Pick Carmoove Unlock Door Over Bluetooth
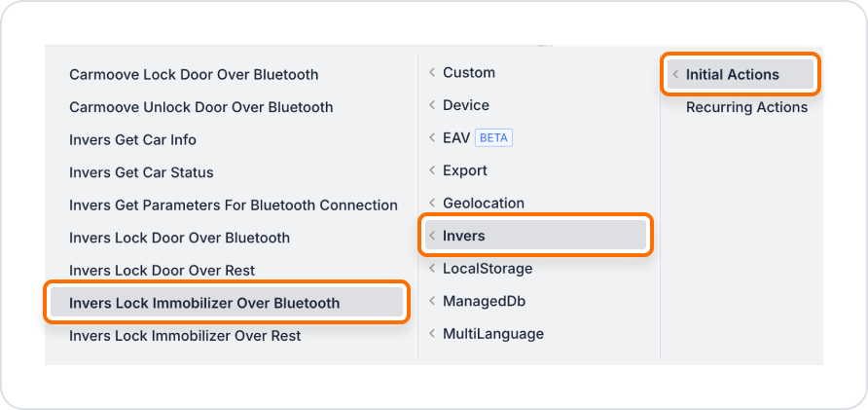The image size is (868, 410). [x=201, y=107]
